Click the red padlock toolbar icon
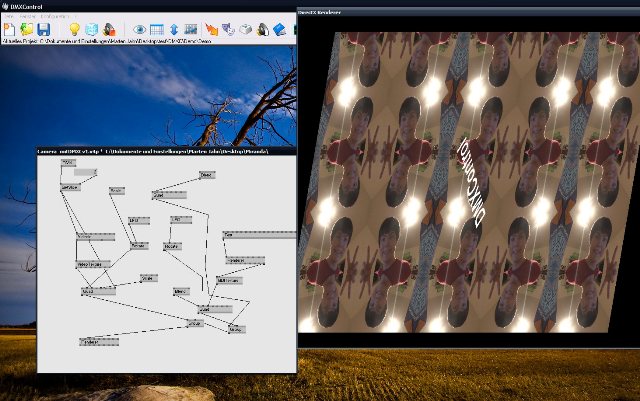 pos(108,30)
